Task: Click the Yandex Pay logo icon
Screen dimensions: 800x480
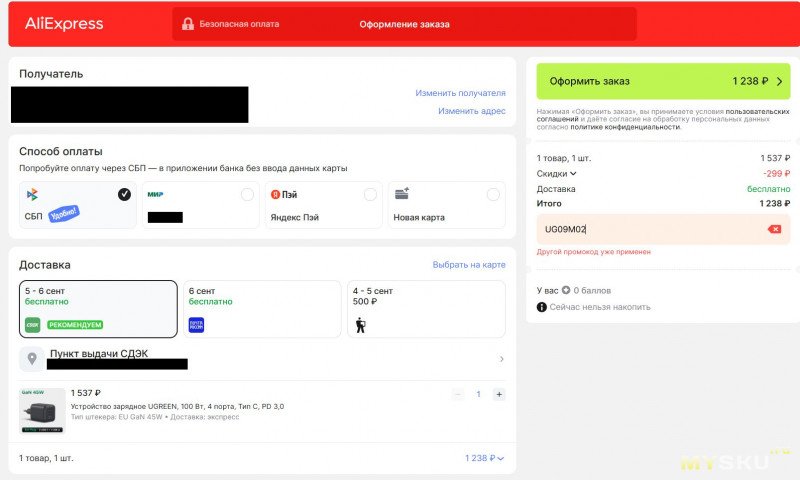Action: pos(276,194)
